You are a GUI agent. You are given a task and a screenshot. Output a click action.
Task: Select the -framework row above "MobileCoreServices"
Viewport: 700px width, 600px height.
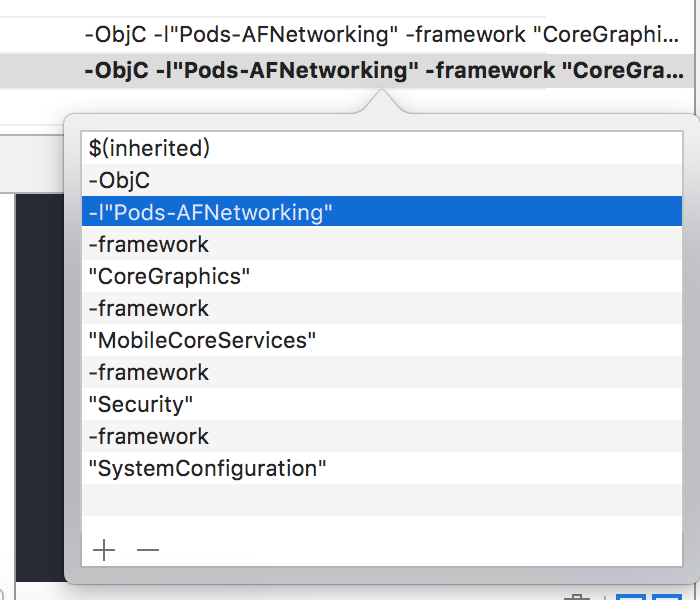pyautogui.click(x=382, y=308)
